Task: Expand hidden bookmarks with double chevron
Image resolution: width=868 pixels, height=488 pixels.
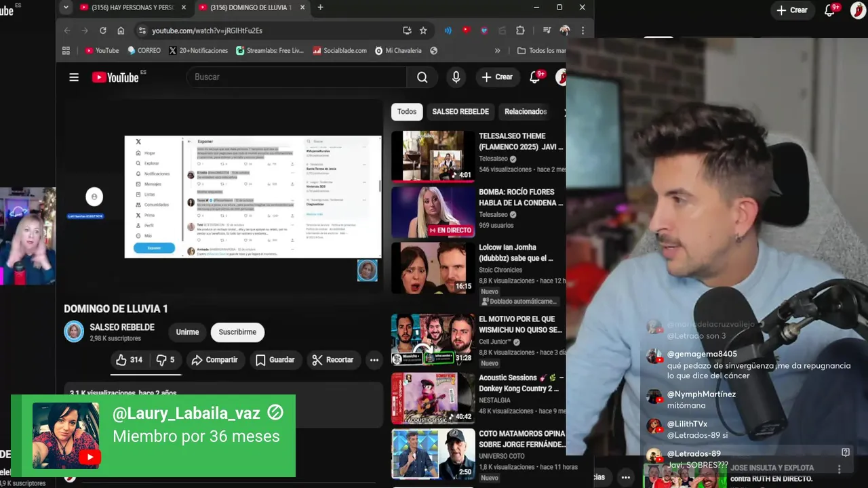Action: pyautogui.click(x=497, y=50)
